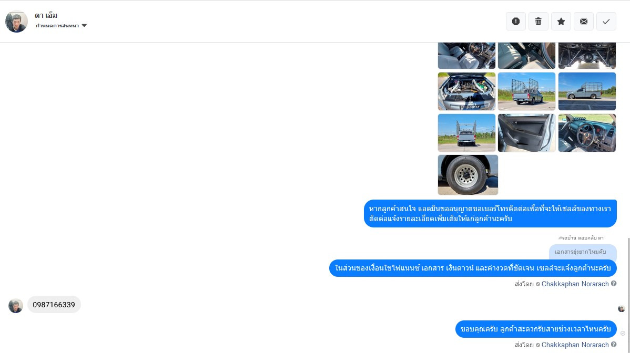Open the door panel interior photo

526,133
